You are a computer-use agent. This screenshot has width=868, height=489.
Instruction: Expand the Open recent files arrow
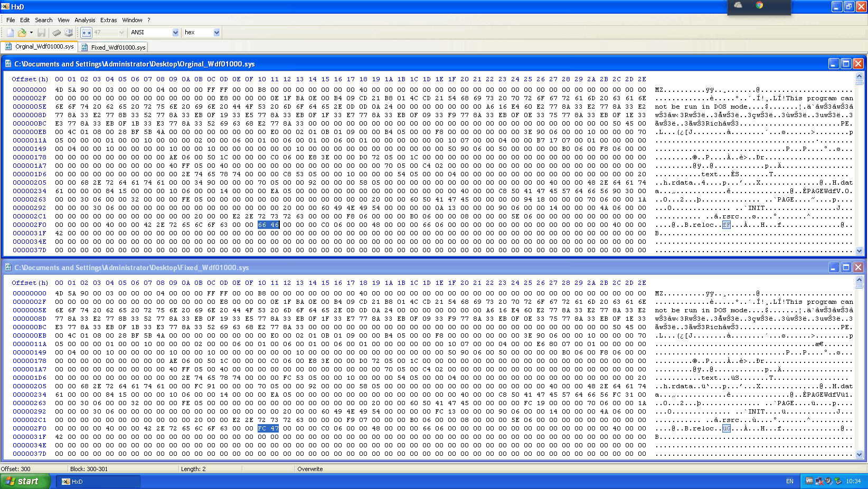tap(31, 33)
